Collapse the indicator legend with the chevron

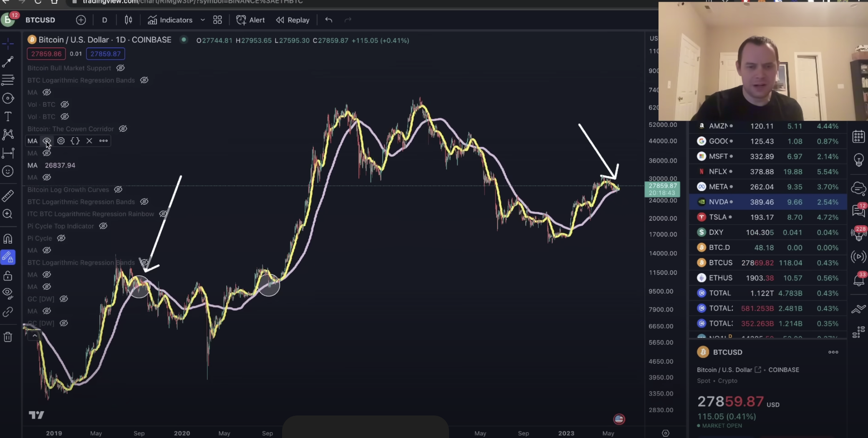pyautogui.click(x=35, y=335)
